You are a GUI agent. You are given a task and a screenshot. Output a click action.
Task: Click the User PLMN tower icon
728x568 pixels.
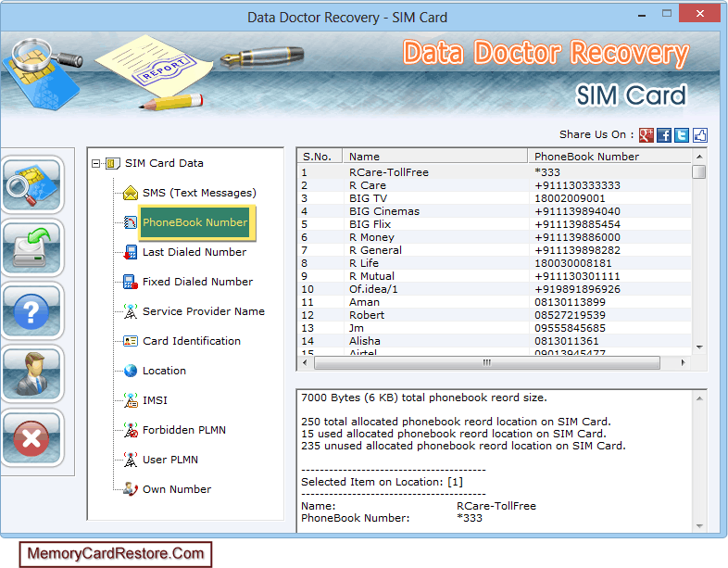[x=131, y=460]
